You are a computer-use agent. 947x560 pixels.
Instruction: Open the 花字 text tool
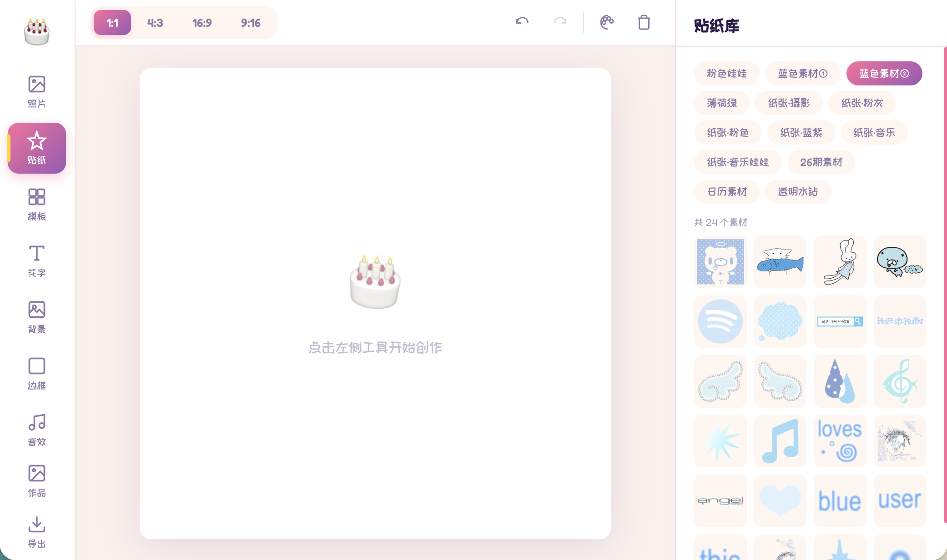point(37,260)
